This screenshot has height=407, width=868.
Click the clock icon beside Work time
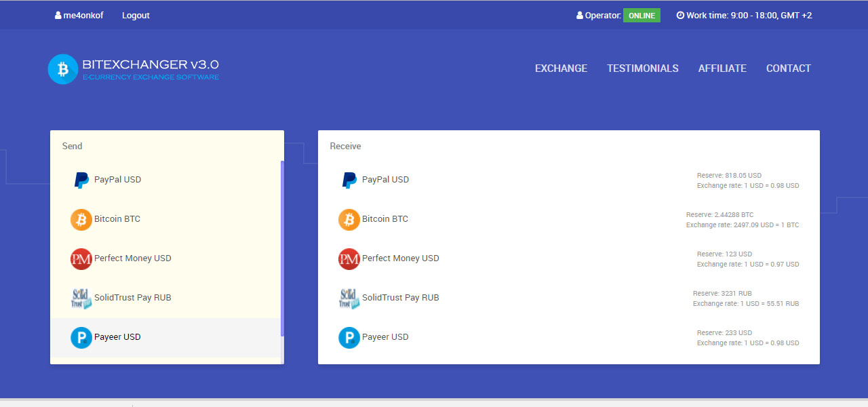pyautogui.click(x=680, y=15)
